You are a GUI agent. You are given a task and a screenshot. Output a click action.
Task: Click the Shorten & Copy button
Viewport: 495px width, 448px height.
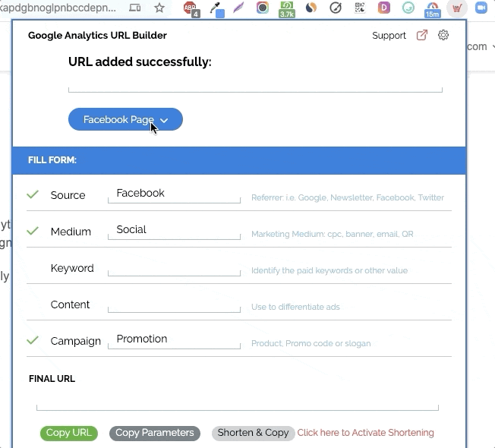click(x=253, y=433)
